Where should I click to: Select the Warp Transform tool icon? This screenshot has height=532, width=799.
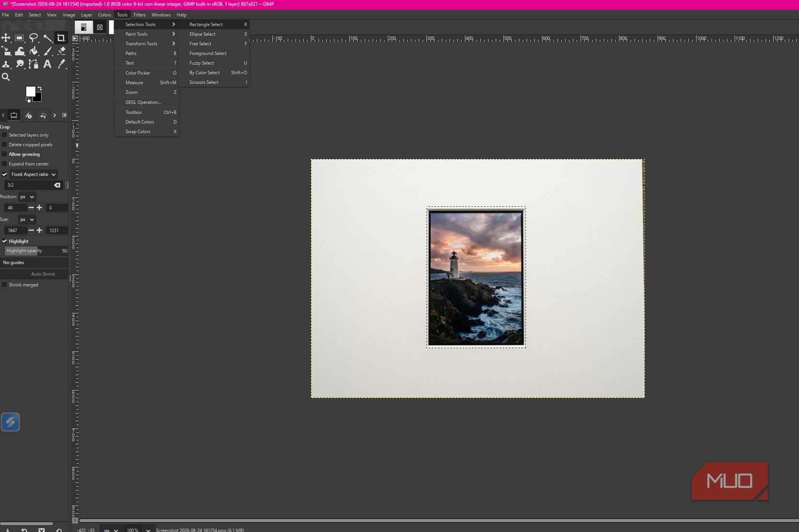[19, 51]
